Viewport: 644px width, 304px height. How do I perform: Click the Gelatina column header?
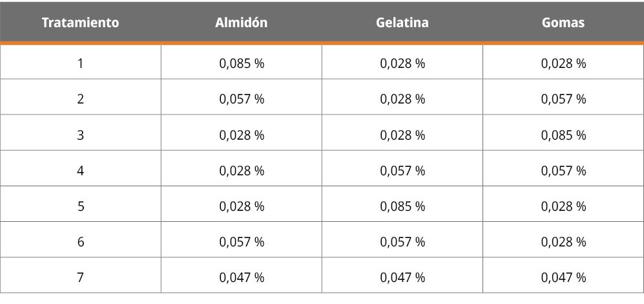tap(402, 23)
